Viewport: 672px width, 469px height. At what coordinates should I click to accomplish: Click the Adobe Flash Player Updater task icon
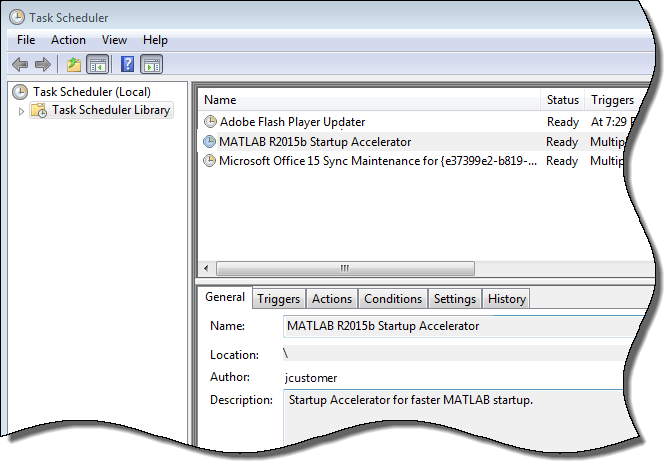pos(210,122)
